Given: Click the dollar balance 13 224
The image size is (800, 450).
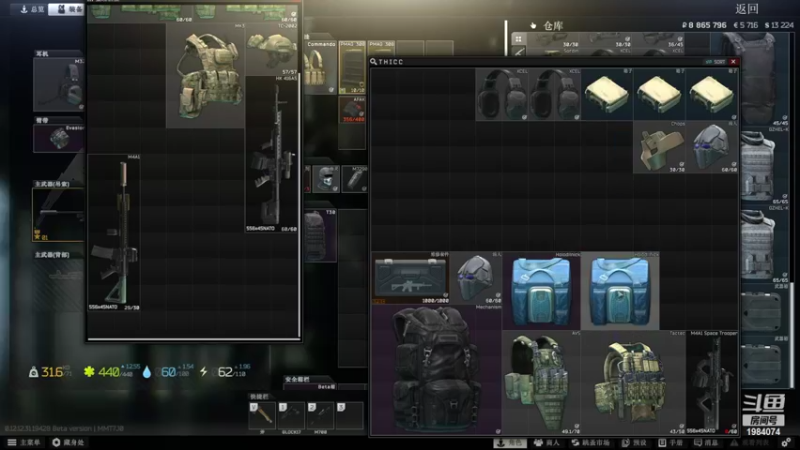Looking at the screenshot, I should (779, 25).
